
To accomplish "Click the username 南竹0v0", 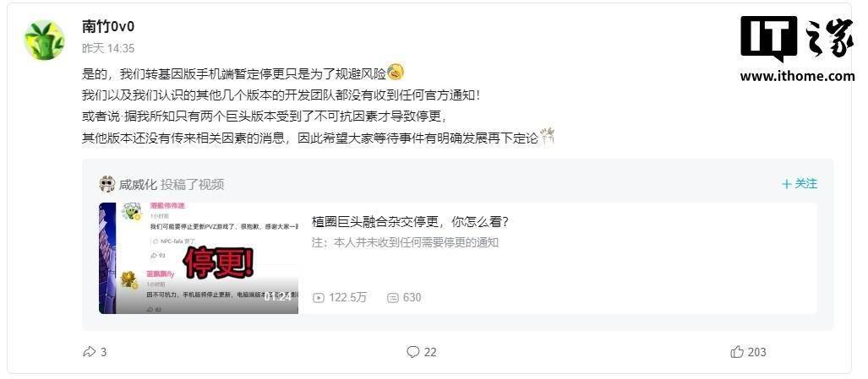I will (108, 26).
